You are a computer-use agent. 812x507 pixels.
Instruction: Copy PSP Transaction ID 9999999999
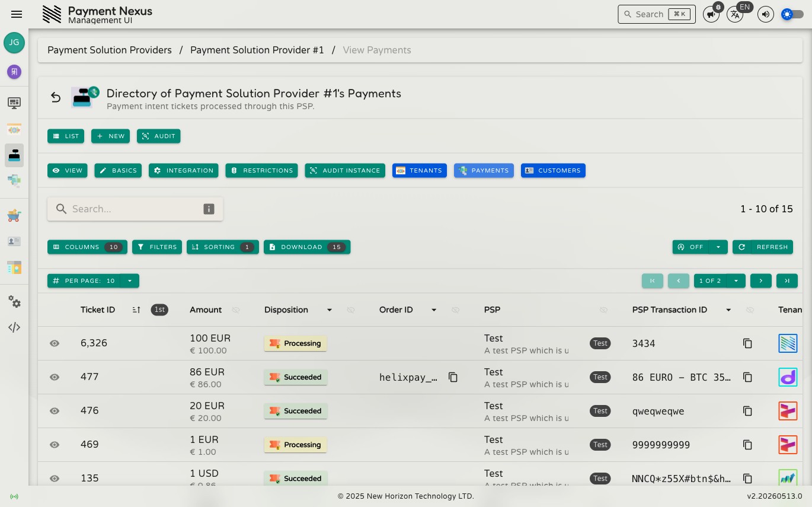[x=747, y=445]
